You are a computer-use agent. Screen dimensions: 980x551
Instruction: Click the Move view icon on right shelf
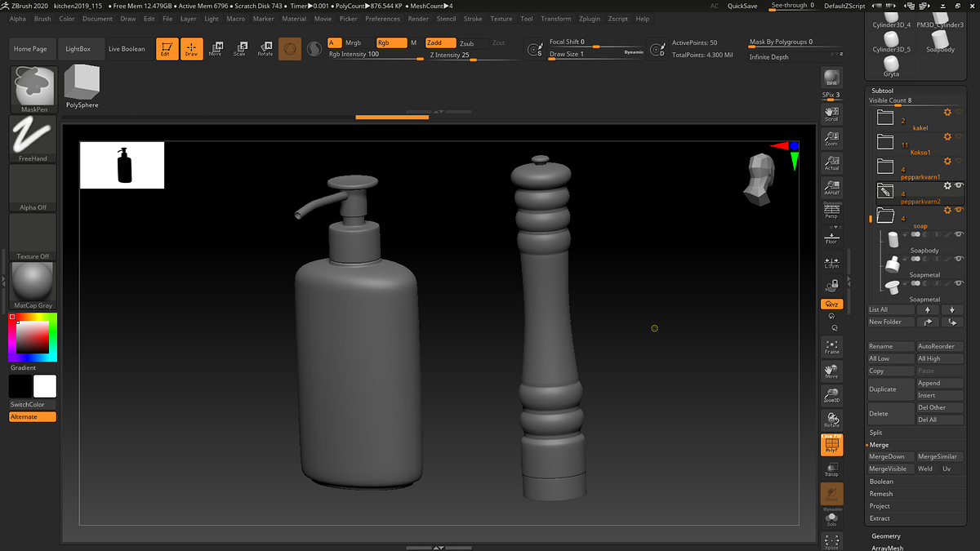click(x=831, y=371)
